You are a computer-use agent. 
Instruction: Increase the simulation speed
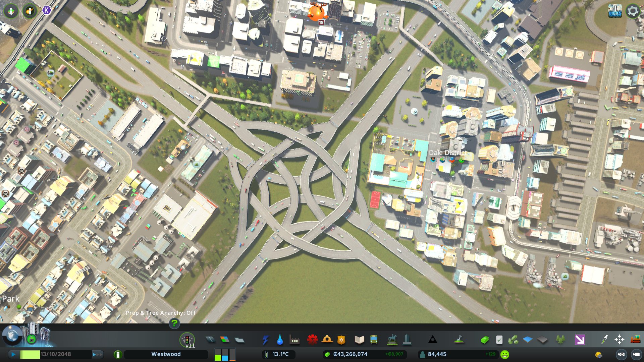(x=97, y=354)
